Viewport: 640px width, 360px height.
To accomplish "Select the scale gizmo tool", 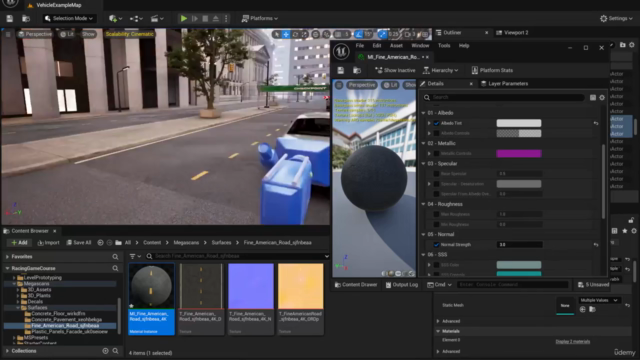I will [304, 35].
